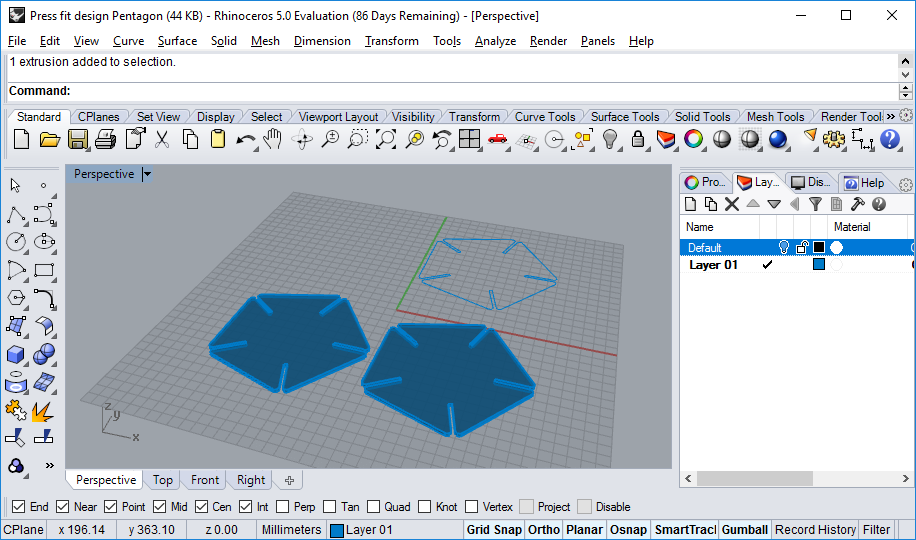916x540 pixels.
Task: Toggle Osnap in status bar
Action: click(x=627, y=529)
